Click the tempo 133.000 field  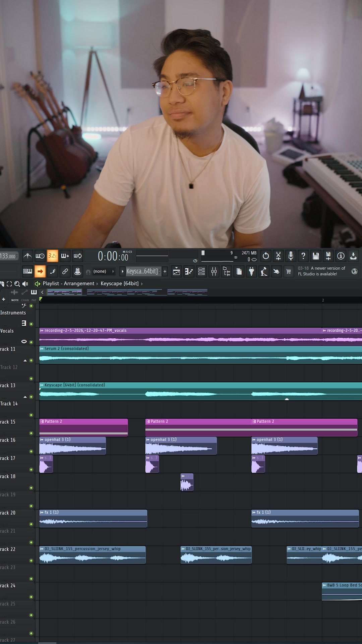click(x=8, y=256)
